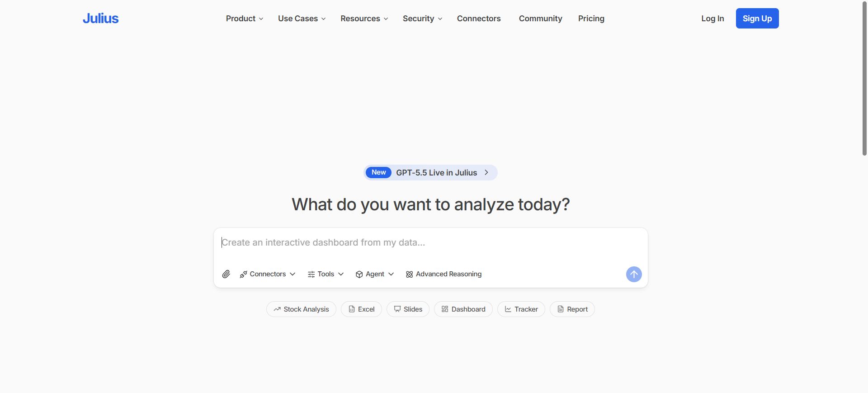Open the Tools dropdown

tap(325, 274)
